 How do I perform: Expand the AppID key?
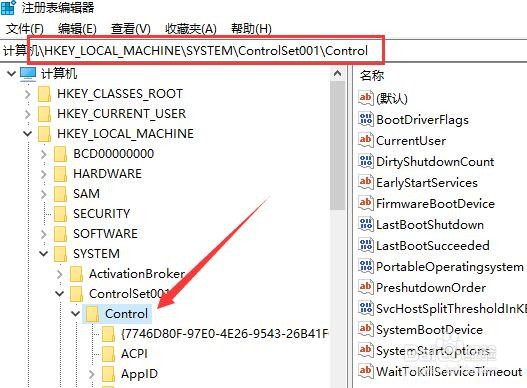tap(92, 374)
